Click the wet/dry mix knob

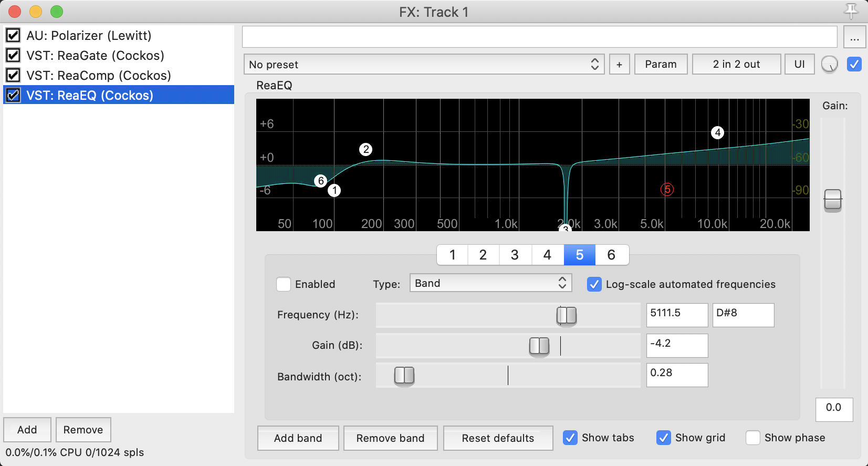pos(829,64)
